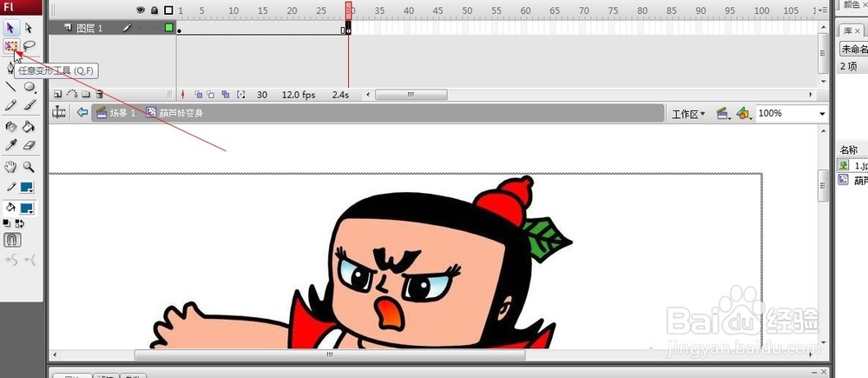Click the insert layer folder icon

pos(86,95)
